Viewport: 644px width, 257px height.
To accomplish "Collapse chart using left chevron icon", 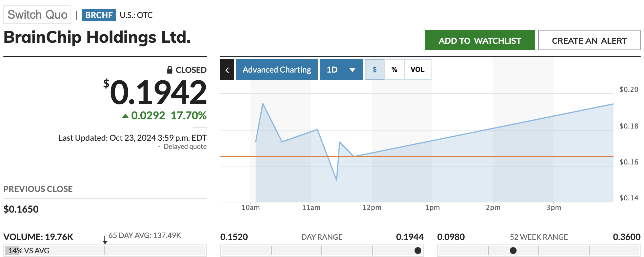I will pos(227,70).
